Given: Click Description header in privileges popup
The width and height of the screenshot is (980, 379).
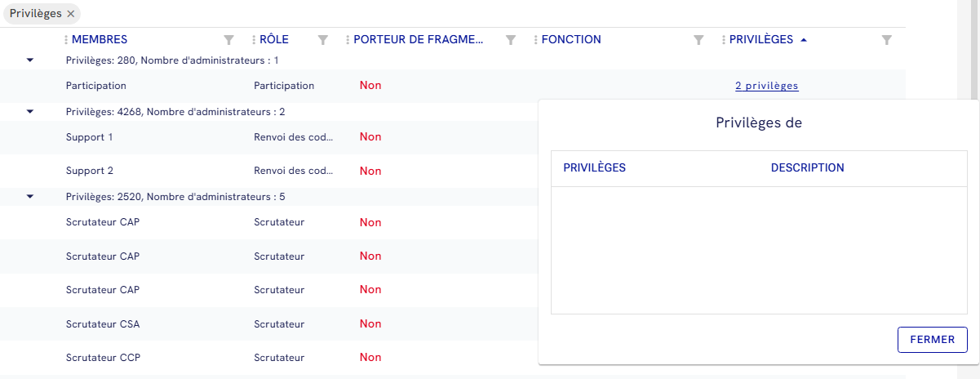Looking at the screenshot, I should coord(807,168).
